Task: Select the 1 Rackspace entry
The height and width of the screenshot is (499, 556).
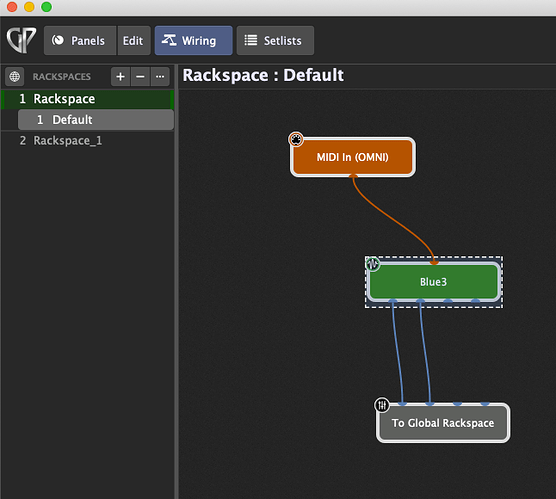Action: coord(88,99)
